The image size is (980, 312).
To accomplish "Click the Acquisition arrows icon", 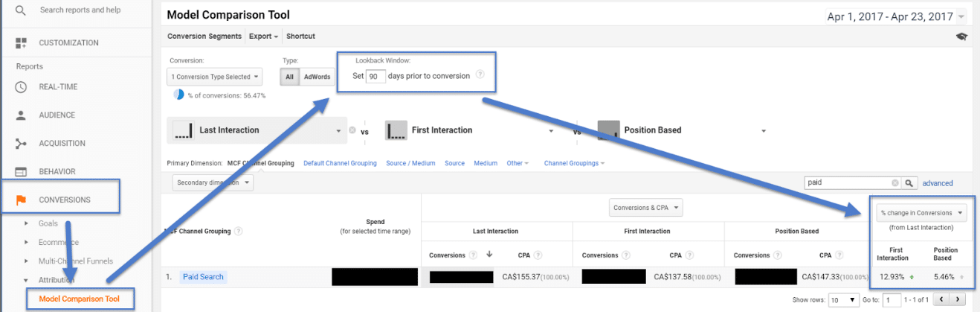I will [21, 144].
